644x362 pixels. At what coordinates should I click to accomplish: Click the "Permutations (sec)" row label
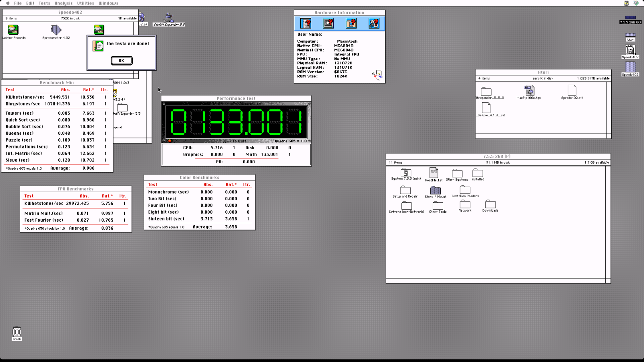click(x=27, y=147)
